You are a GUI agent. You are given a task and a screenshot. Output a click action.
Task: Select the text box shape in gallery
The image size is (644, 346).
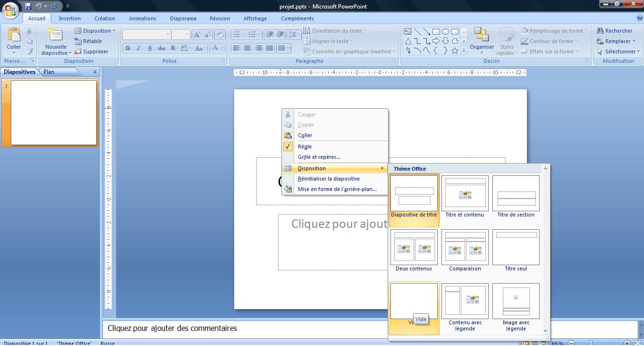(x=407, y=32)
